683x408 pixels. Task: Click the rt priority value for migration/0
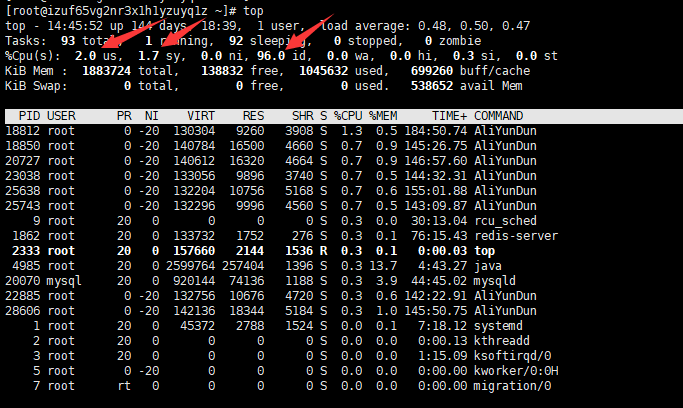124,386
